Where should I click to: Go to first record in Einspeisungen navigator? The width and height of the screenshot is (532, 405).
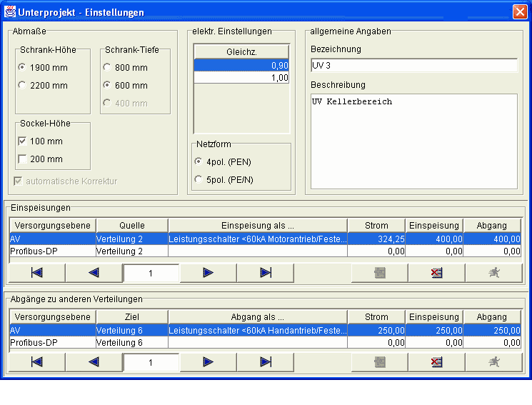pos(36,273)
